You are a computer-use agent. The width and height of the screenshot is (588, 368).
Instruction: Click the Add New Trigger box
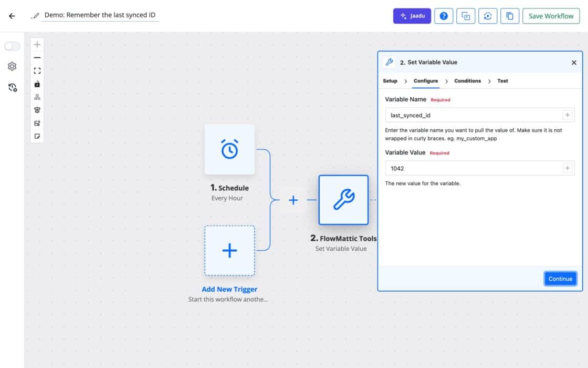[229, 250]
